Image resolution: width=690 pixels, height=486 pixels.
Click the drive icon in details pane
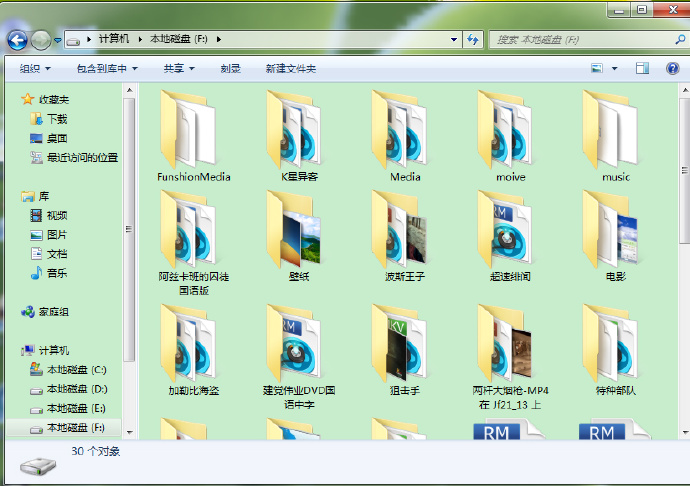(x=38, y=466)
